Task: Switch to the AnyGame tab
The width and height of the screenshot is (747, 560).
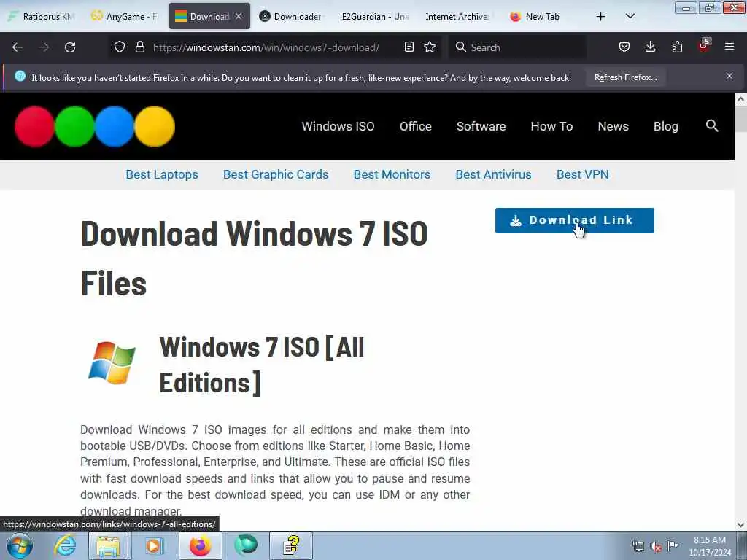Action: coord(125,17)
